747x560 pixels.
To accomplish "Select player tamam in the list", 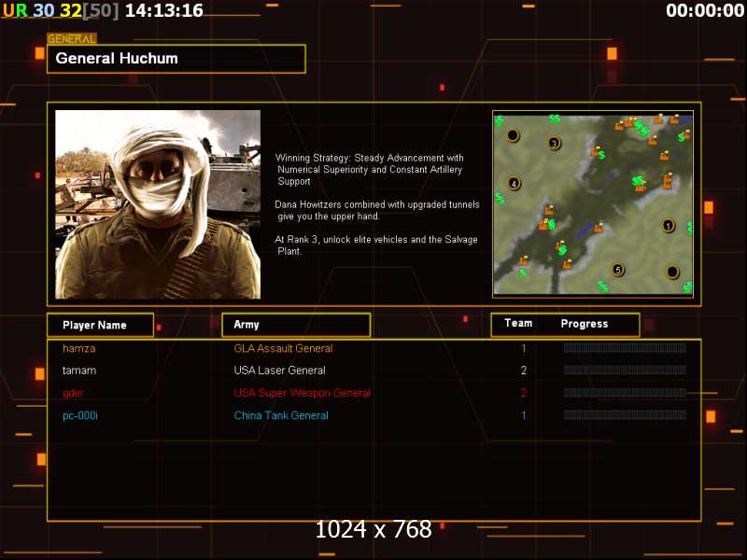I will click(x=79, y=371).
